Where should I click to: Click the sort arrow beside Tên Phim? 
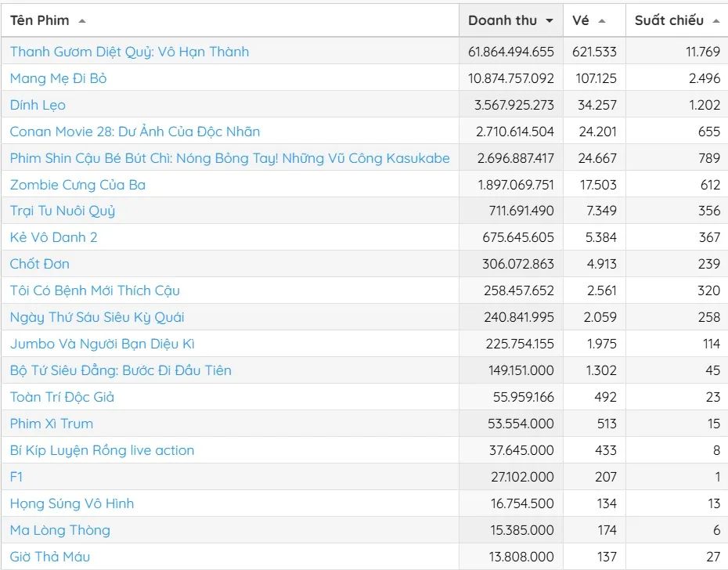82,21
